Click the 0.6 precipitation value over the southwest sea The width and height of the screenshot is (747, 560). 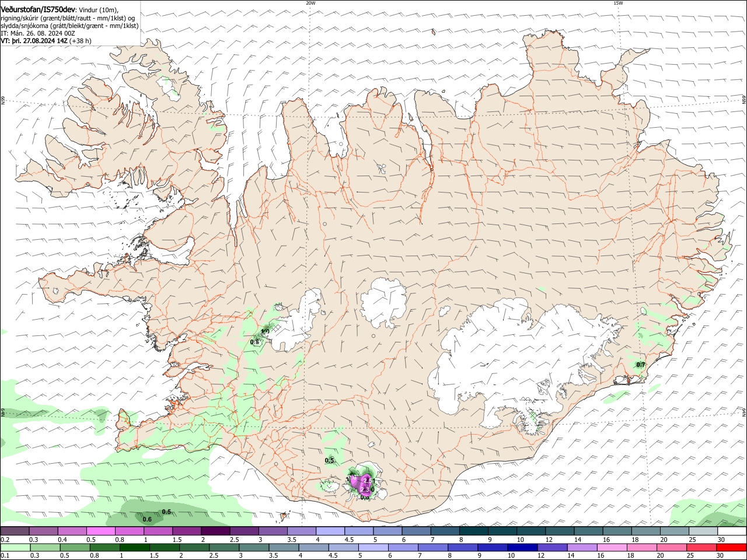tap(147, 519)
